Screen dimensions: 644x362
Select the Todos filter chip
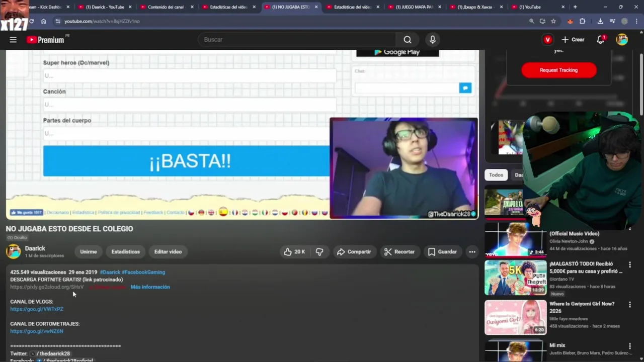tap(496, 175)
